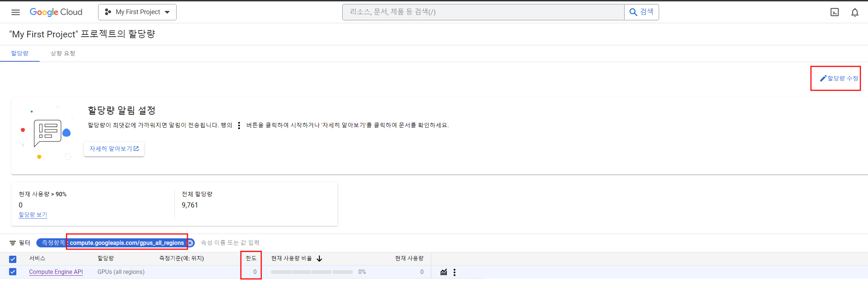
Task: Sort by 할당량 column header
Action: [105, 258]
